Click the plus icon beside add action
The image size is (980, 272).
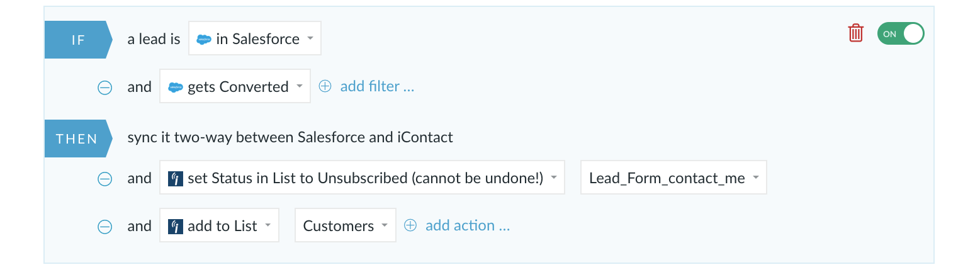tap(410, 225)
